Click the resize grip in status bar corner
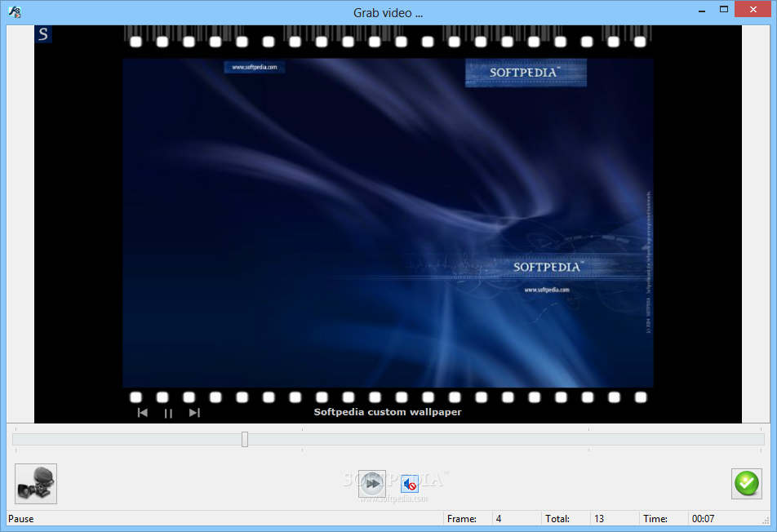 click(765, 520)
